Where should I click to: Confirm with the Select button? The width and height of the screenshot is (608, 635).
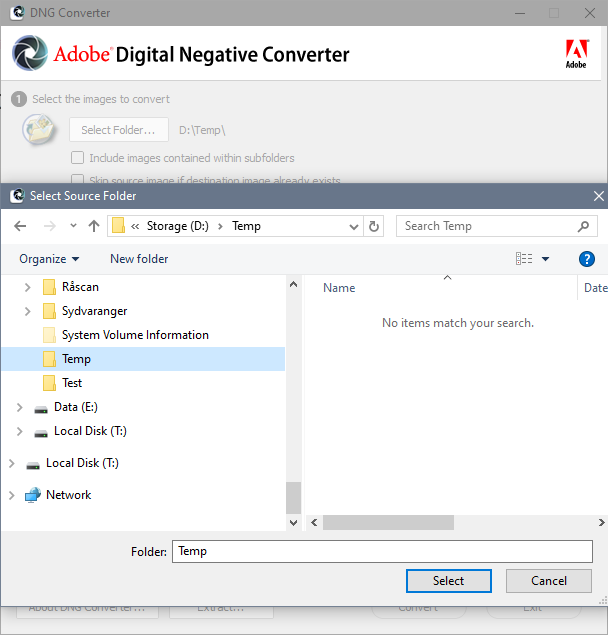[x=449, y=581]
